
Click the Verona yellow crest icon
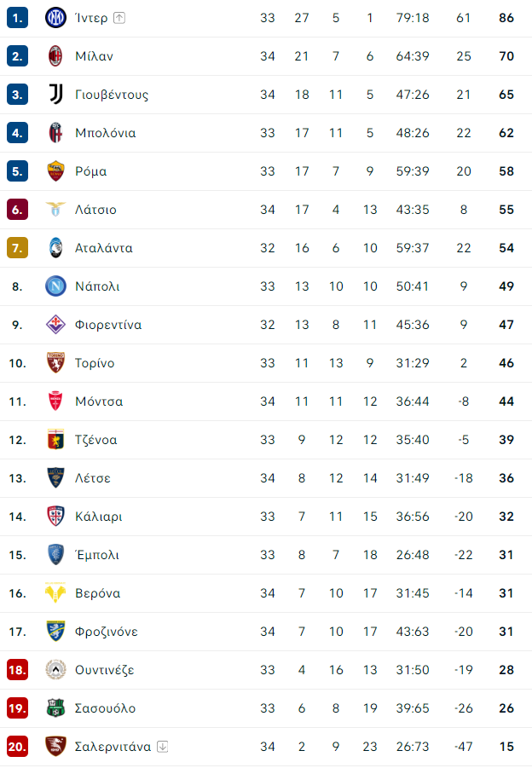tap(56, 593)
